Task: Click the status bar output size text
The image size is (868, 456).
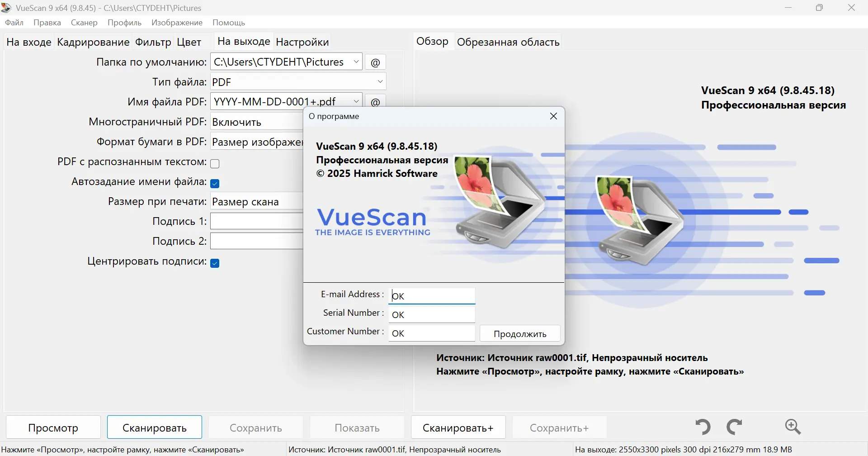Action: point(684,450)
